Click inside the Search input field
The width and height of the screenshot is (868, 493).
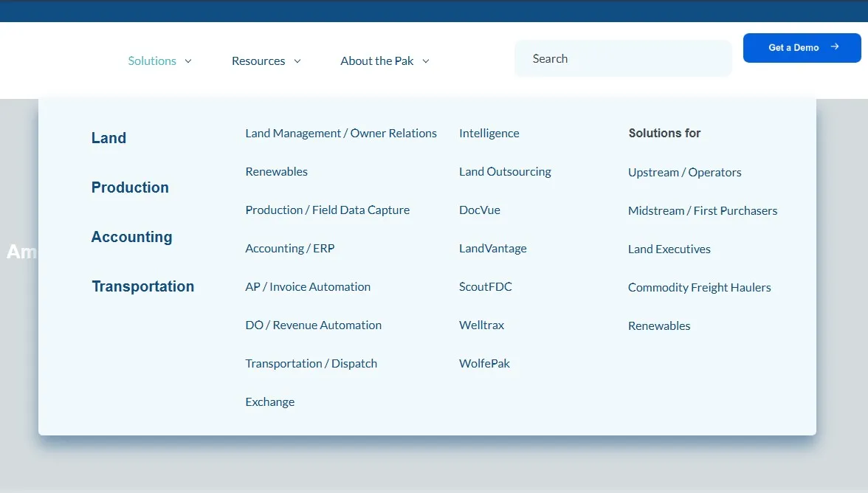[622, 58]
